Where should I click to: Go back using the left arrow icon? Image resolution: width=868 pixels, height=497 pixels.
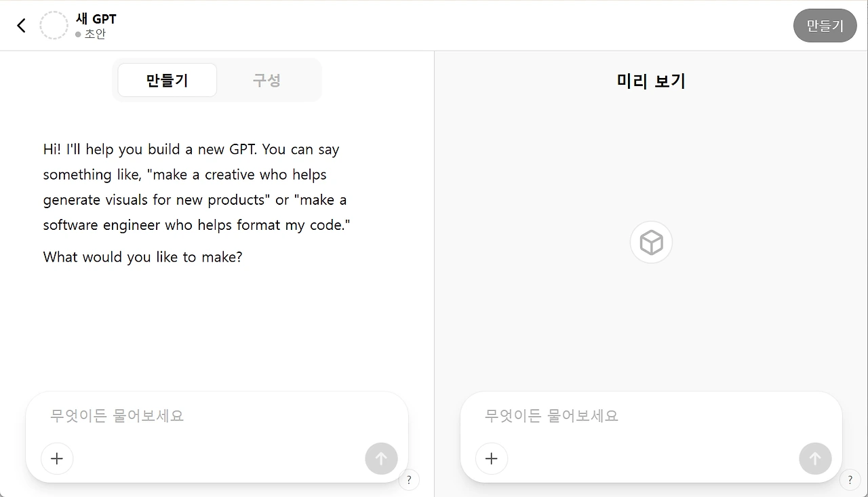click(21, 26)
